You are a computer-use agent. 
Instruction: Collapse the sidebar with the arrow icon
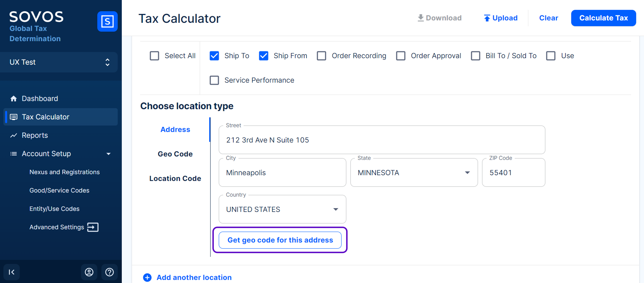[11, 272]
